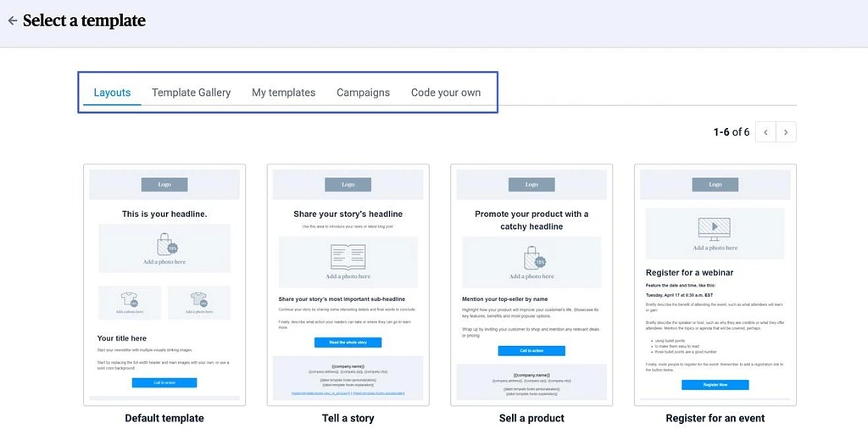Click the back arrow beside Select a template

(12, 21)
